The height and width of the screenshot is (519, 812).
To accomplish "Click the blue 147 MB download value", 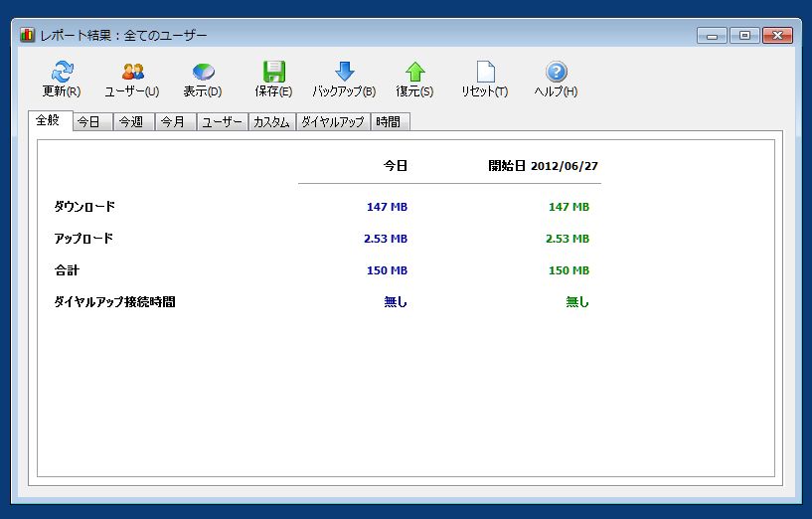I will click(387, 207).
